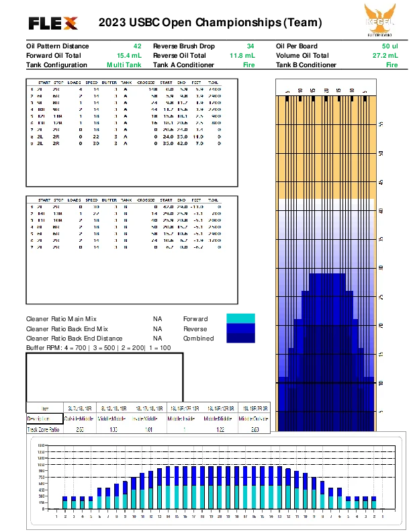The height and width of the screenshot is (532, 411).
Task: Click forward table row 8 speed 22
Action: tap(96, 137)
